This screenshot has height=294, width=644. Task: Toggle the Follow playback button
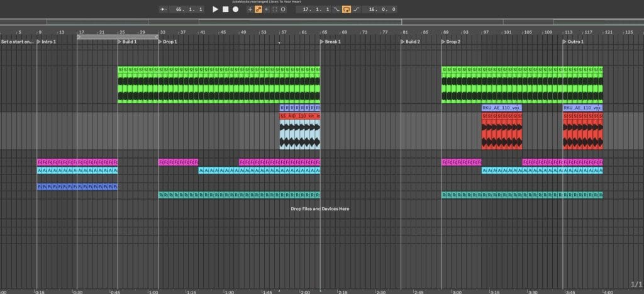pyautogui.click(x=163, y=9)
